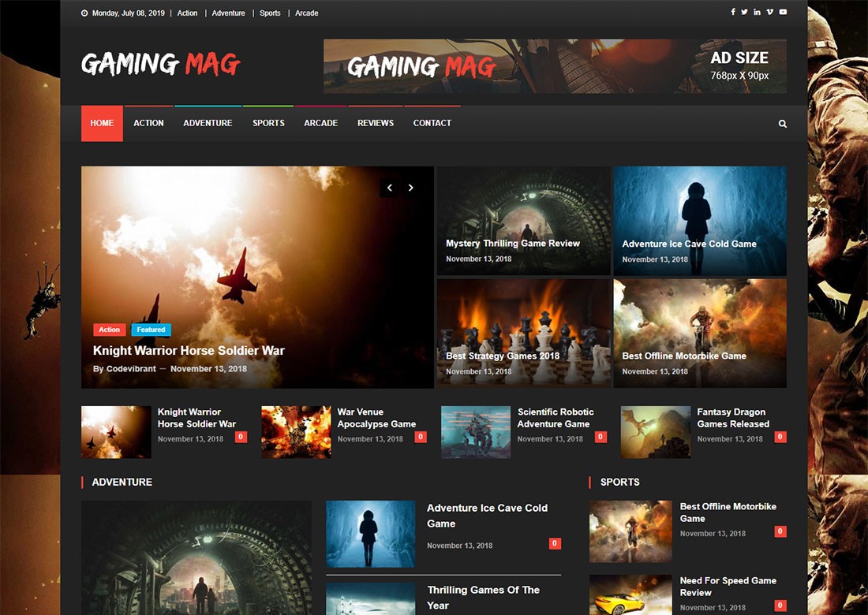This screenshot has width=868, height=615.
Task: Click Arcade link in top bar
Action: click(x=307, y=13)
